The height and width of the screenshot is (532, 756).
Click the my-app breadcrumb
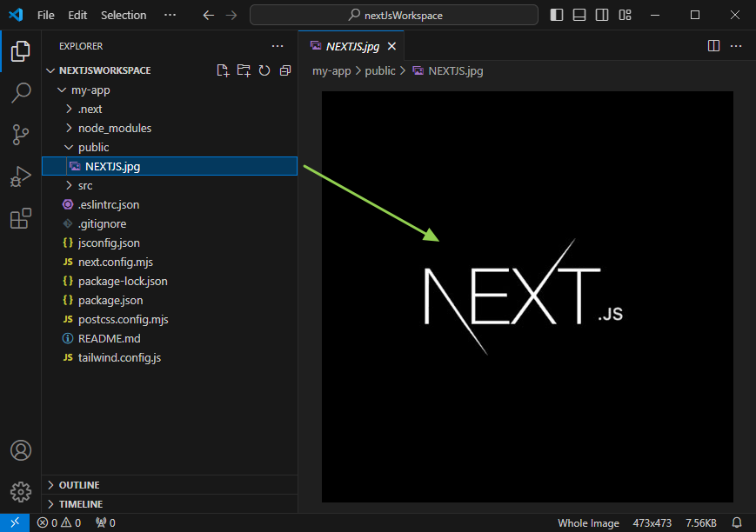(x=331, y=71)
